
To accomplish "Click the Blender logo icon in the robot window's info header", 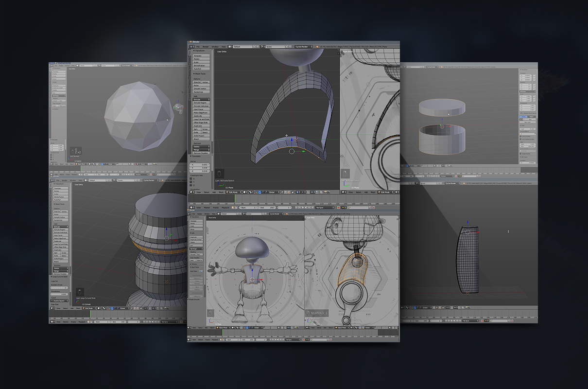I will [287, 214].
